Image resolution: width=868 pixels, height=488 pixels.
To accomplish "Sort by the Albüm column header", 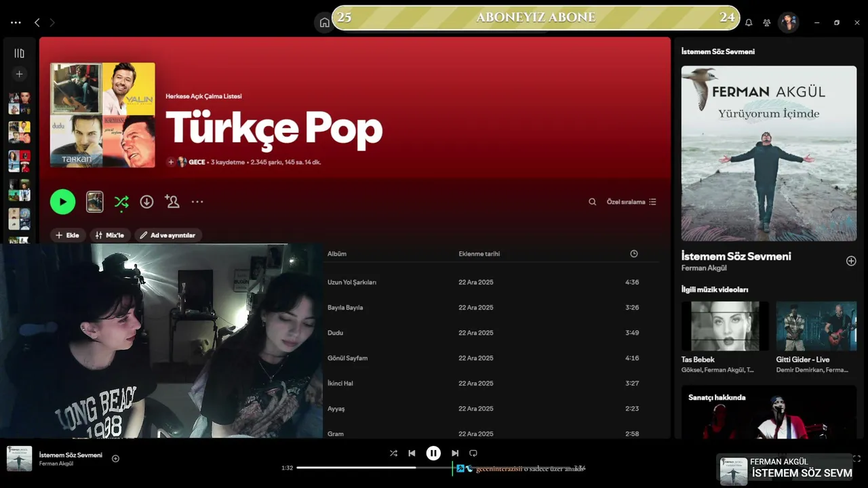I will tap(337, 254).
